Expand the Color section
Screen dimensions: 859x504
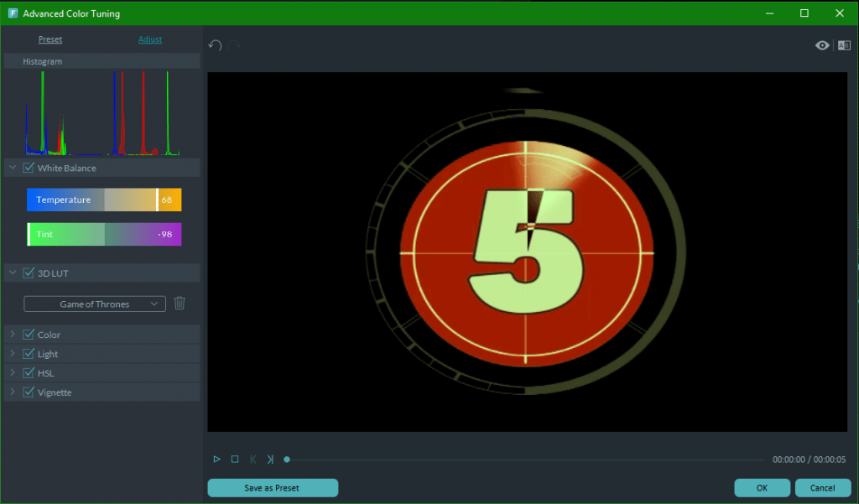pos(13,334)
